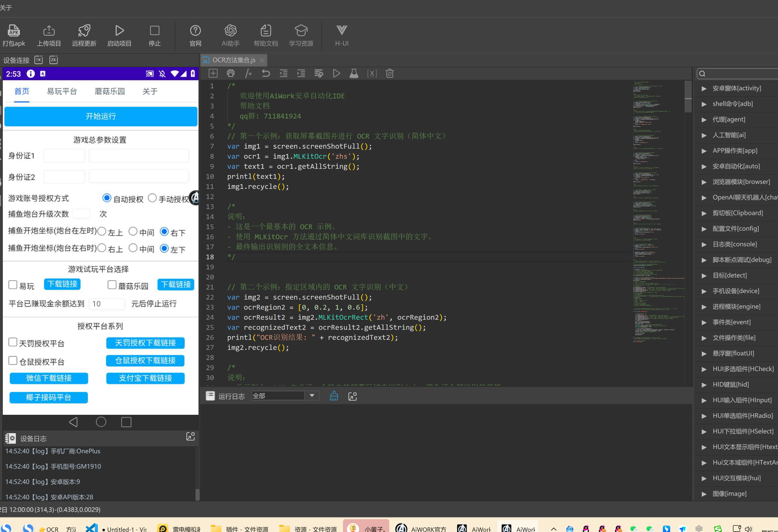
Task: Switch to the 蘑菇乐园 tab
Action: [110, 91]
